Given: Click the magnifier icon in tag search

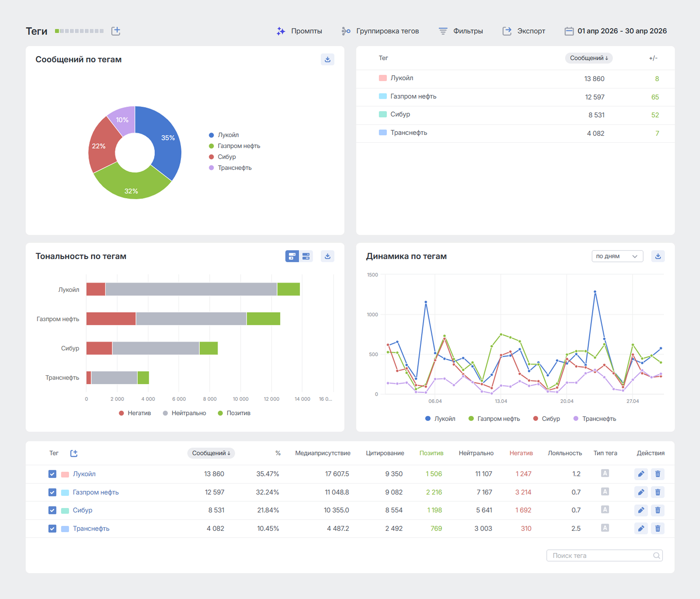Looking at the screenshot, I should [656, 555].
